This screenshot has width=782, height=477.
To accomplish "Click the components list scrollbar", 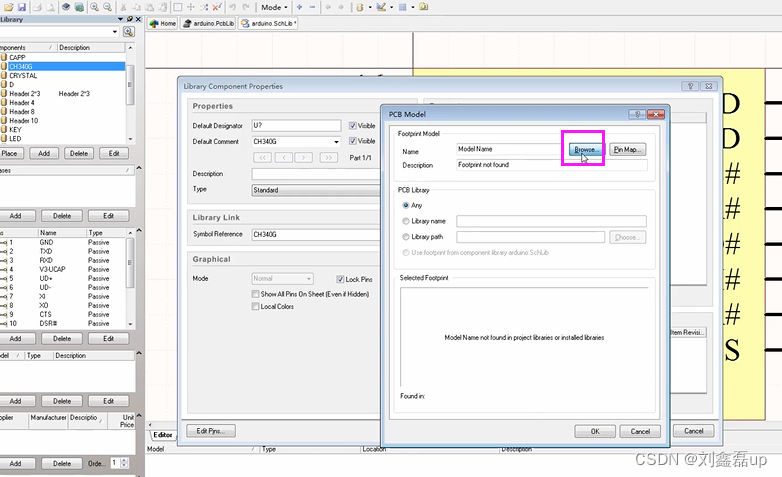I will pyautogui.click(x=130, y=93).
